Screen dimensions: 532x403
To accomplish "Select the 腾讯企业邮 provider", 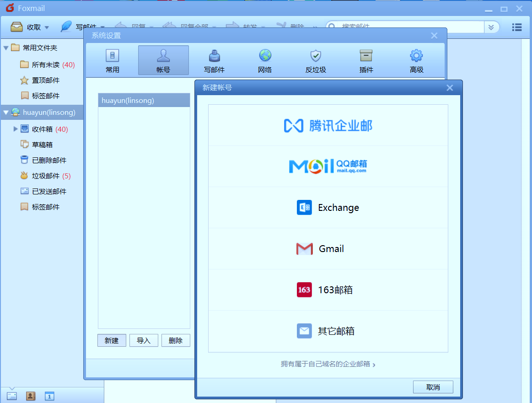I will pos(328,125).
